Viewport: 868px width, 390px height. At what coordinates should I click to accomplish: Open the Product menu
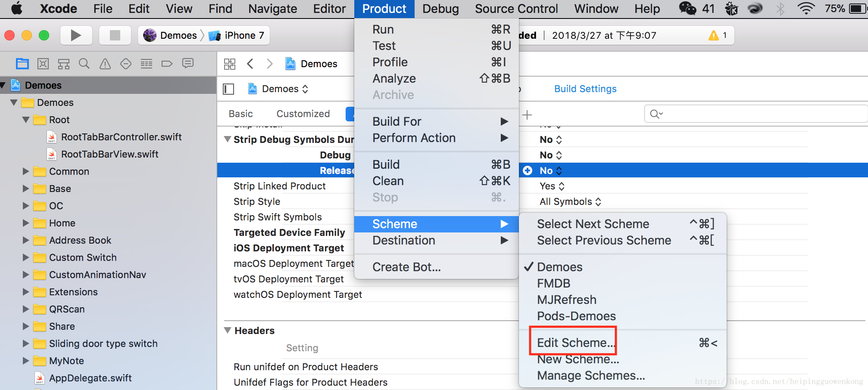pyautogui.click(x=384, y=9)
